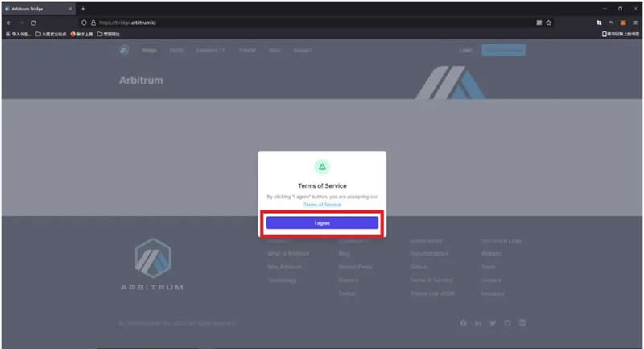Click the padlock site security icon
The image size is (644, 349).
coord(93,23)
